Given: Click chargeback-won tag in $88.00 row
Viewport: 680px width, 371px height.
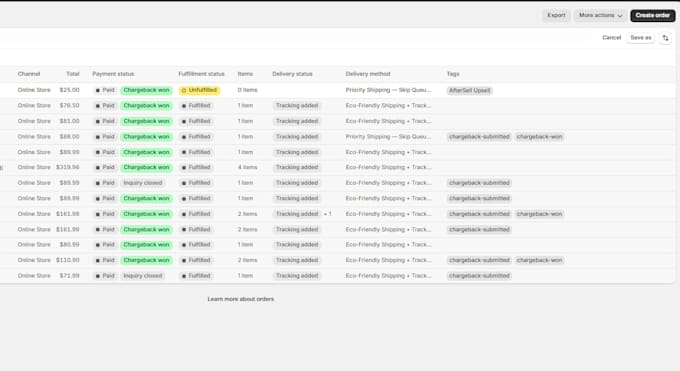Looking at the screenshot, I should (539, 137).
